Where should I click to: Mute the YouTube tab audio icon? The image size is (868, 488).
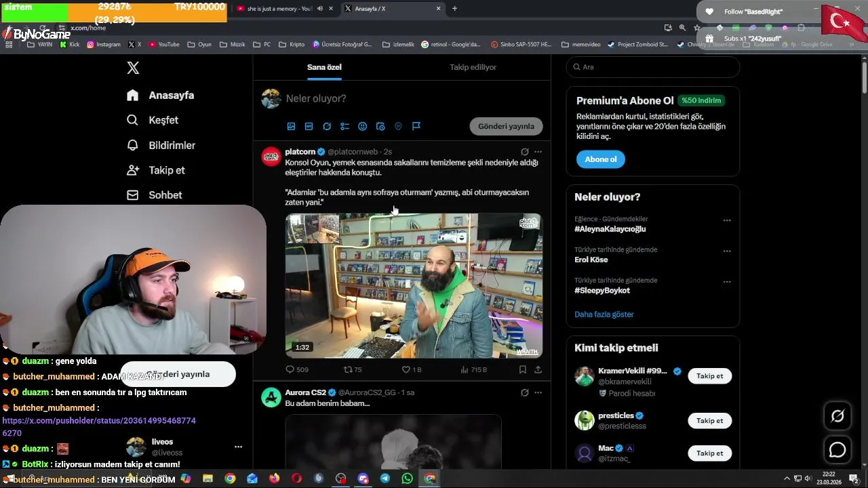pyautogui.click(x=320, y=9)
